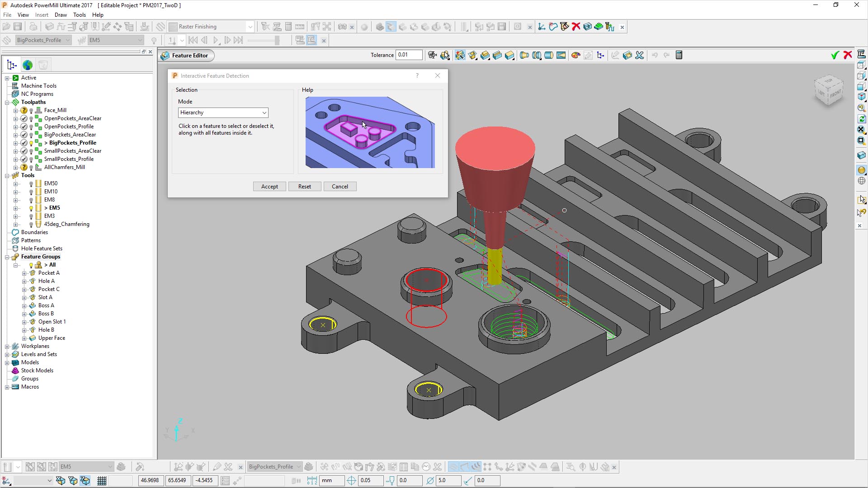868x488 pixels.
Task: Click the open project folder icon
Action: click(6, 27)
